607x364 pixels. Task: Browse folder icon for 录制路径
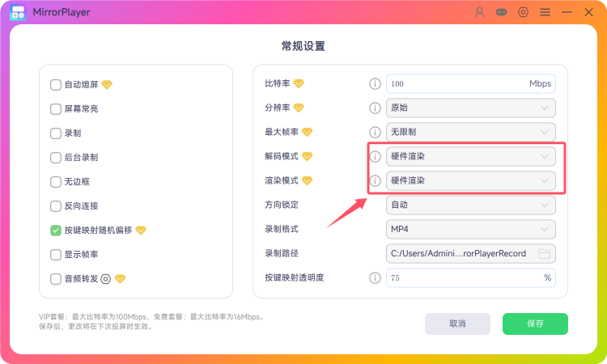pyautogui.click(x=545, y=254)
